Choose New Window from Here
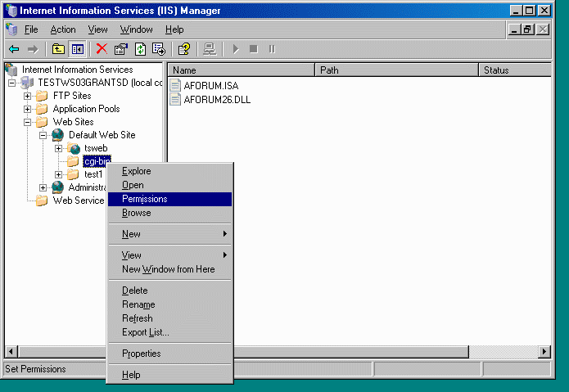This screenshot has height=392, width=569. [169, 269]
